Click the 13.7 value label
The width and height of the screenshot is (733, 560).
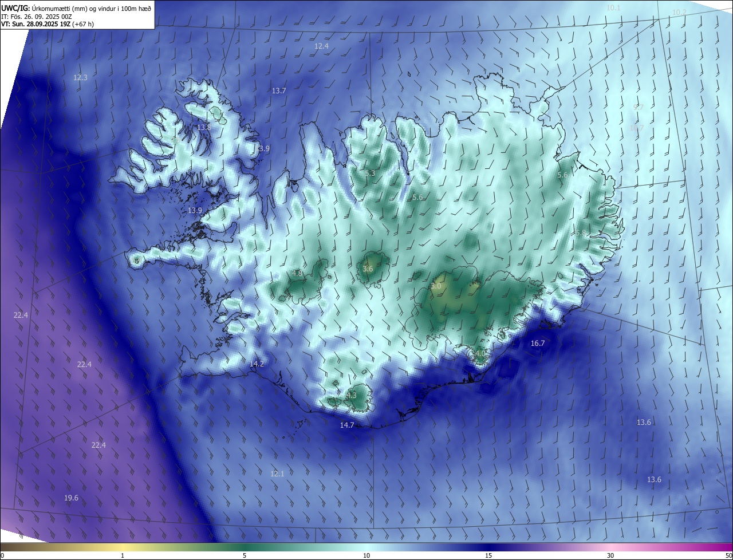point(279,90)
